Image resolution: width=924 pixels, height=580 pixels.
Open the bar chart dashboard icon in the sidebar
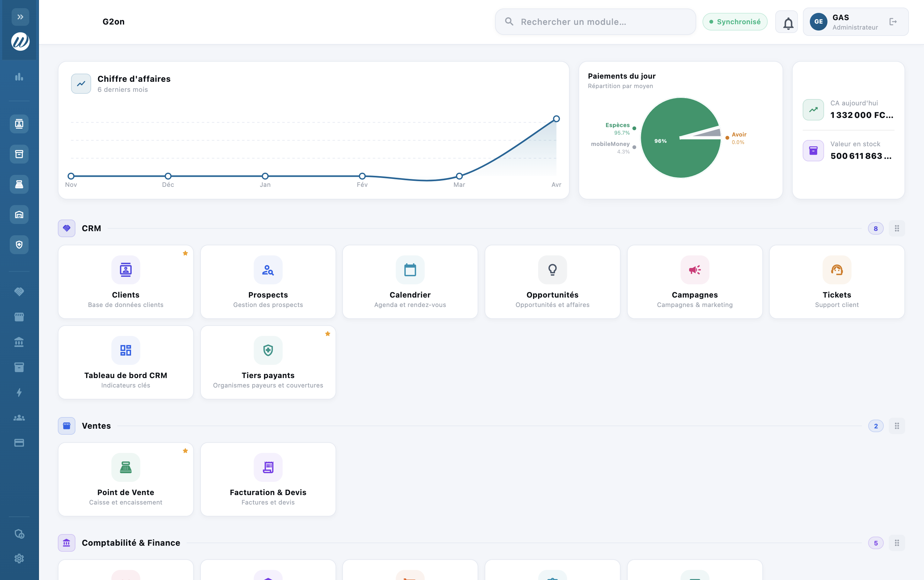19,77
